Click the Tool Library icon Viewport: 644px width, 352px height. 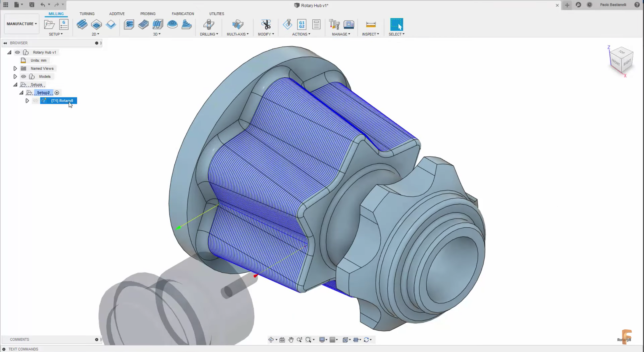coord(334,24)
